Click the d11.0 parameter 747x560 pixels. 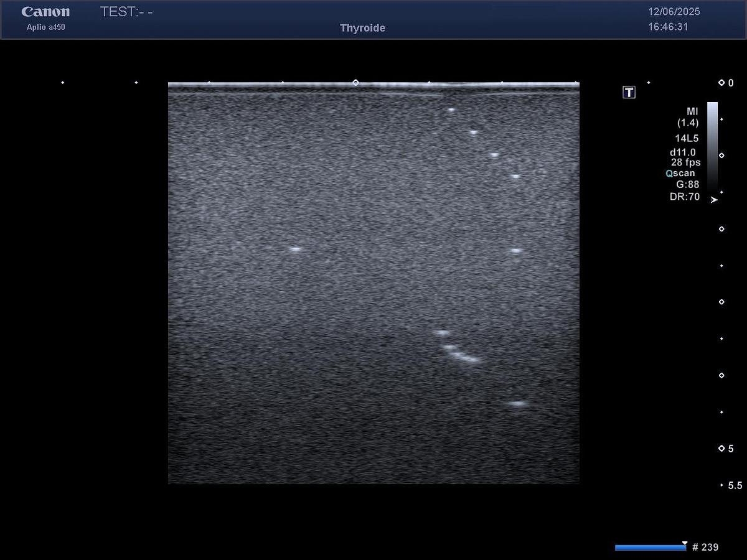(683, 152)
